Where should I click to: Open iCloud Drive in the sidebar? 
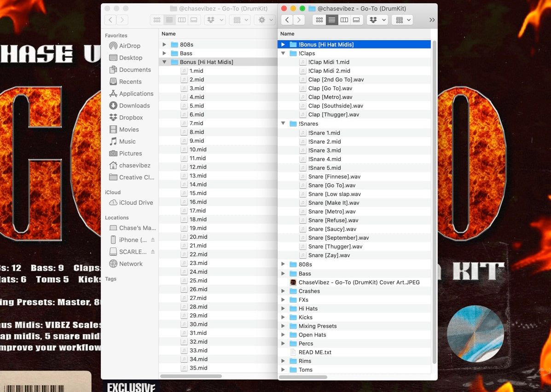click(131, 202)
